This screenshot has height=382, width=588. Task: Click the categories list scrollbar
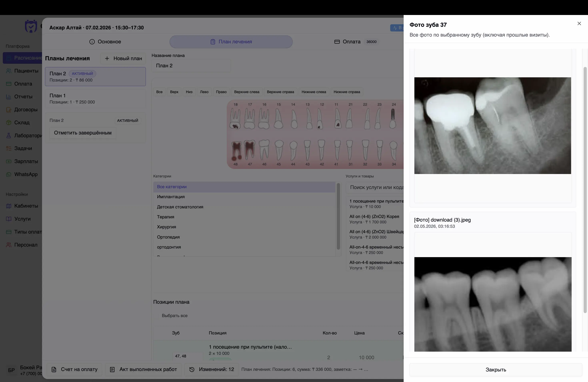pyautogui.click(x=338, y=216)
